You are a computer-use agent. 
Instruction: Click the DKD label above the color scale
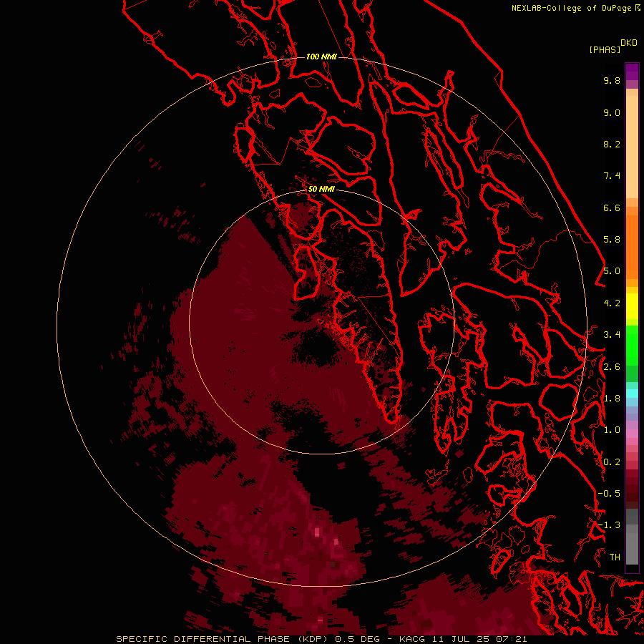click(x=629, y=43)
